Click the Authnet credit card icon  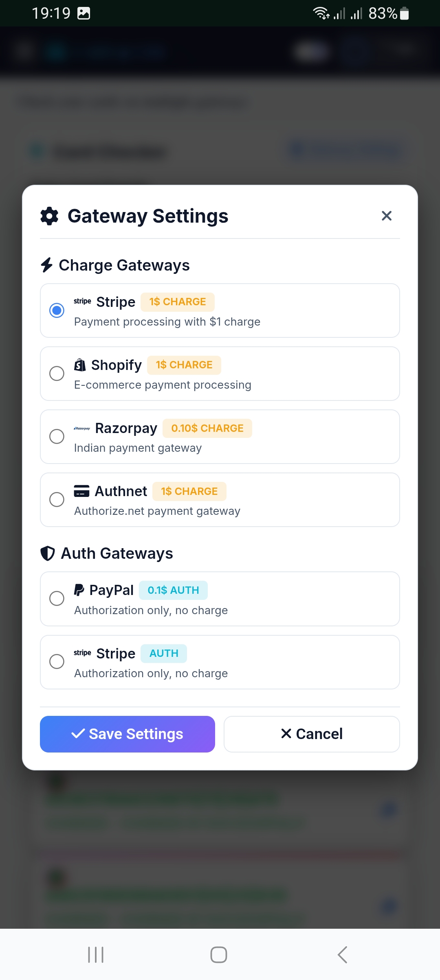tap(81, 491)
